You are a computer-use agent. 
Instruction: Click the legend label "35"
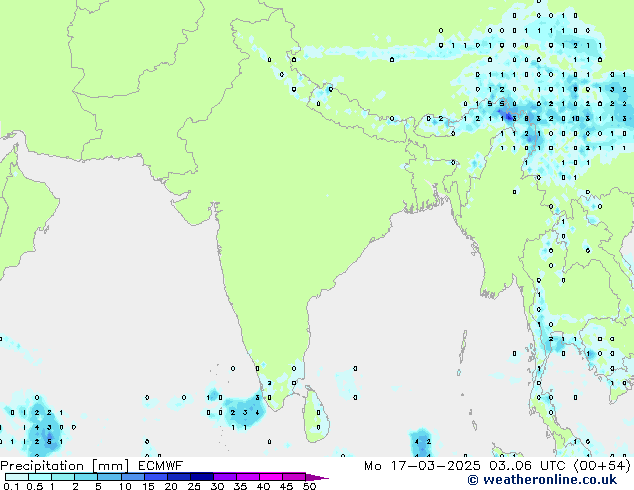[240, 486]
